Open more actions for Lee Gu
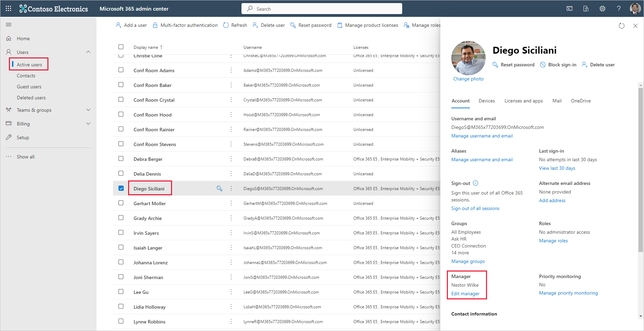This screenshot has width=644, height=331. 231,292
